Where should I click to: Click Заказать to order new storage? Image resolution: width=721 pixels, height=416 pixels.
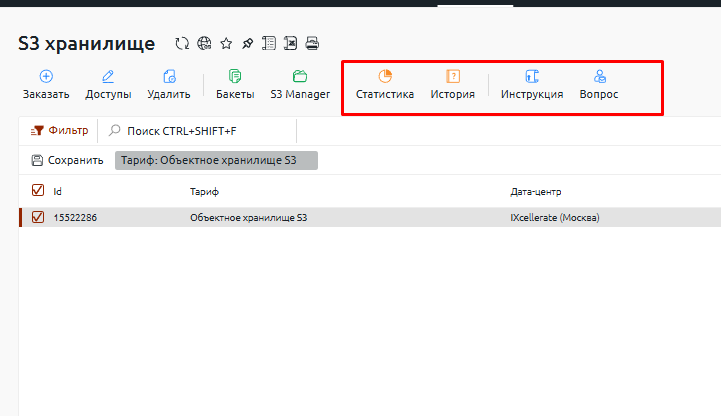point(46,85)
